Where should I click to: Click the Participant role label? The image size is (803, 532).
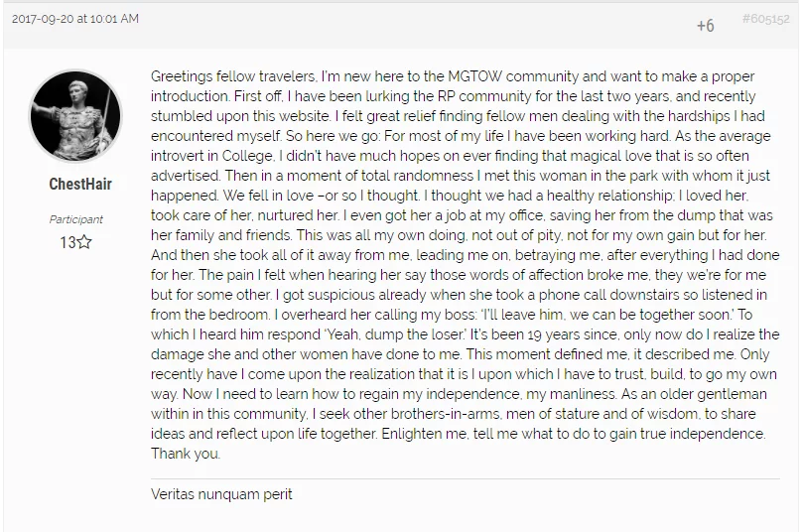point(76,219)
